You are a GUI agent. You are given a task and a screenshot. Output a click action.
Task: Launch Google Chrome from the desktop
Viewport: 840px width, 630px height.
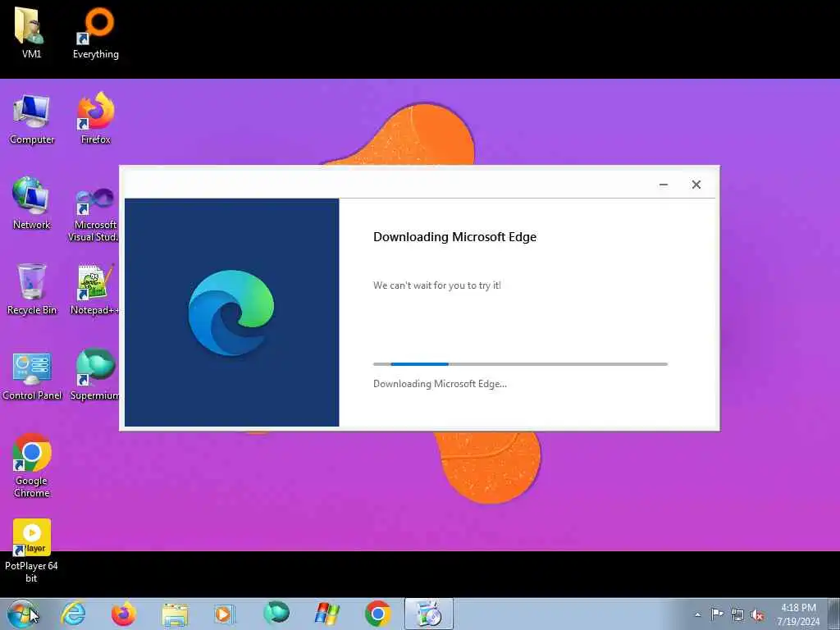tap(32, 465)
